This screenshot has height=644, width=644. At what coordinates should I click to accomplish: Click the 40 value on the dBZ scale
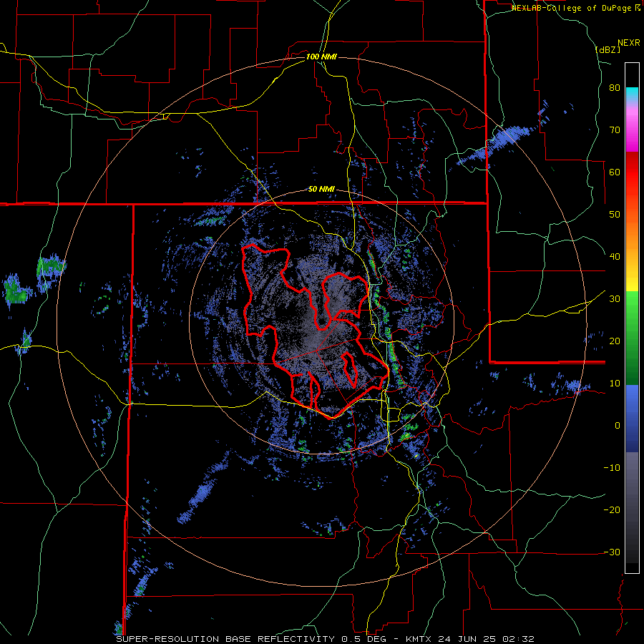click(x=615, y=257)
